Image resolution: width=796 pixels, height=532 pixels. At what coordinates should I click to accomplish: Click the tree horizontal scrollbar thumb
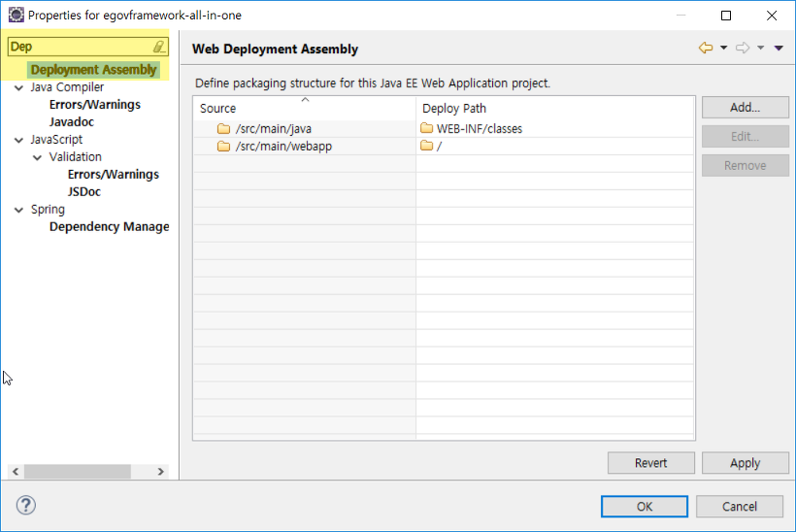pos(78,472)
